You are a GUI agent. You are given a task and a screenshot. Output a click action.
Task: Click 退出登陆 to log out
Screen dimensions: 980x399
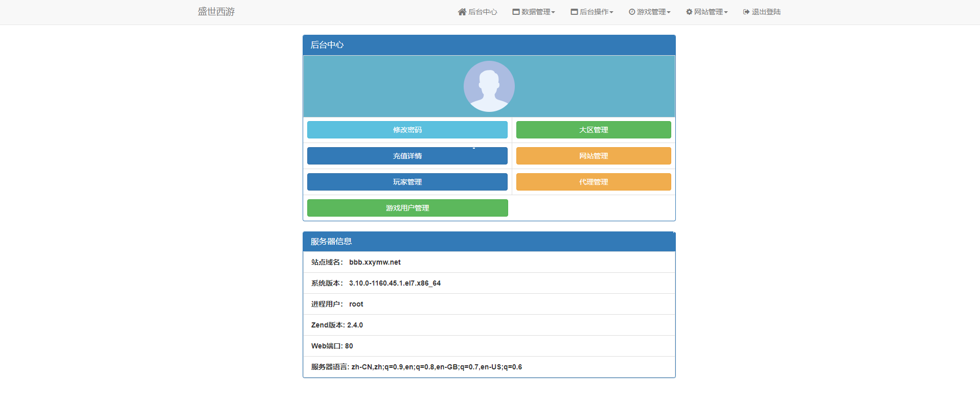click(x=762, y=12)
